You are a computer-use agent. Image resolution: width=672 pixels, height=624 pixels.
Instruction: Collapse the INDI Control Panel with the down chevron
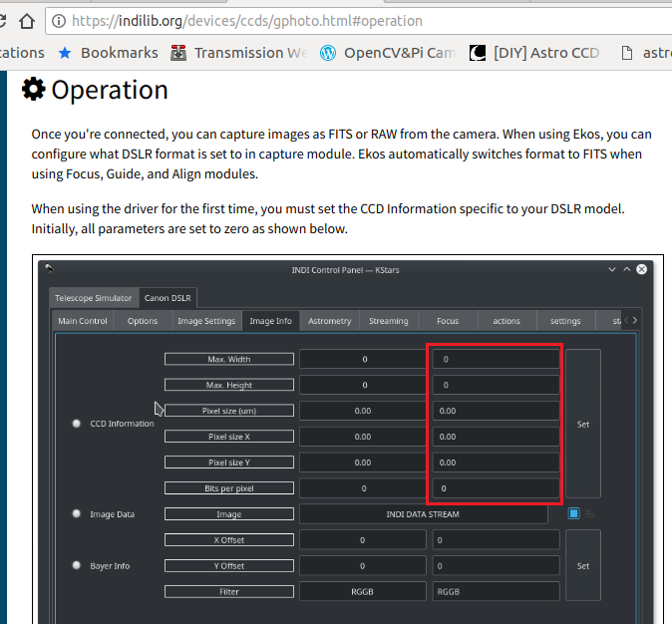pos(612,269)
